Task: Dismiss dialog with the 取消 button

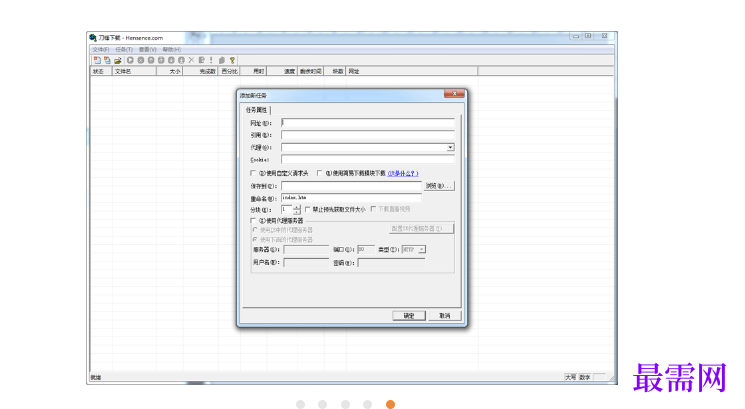Action: click(444, 316)
